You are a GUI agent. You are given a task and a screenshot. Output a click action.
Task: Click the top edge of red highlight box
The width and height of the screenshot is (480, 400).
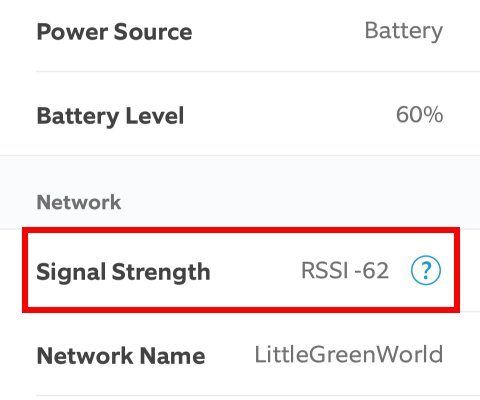241,230
